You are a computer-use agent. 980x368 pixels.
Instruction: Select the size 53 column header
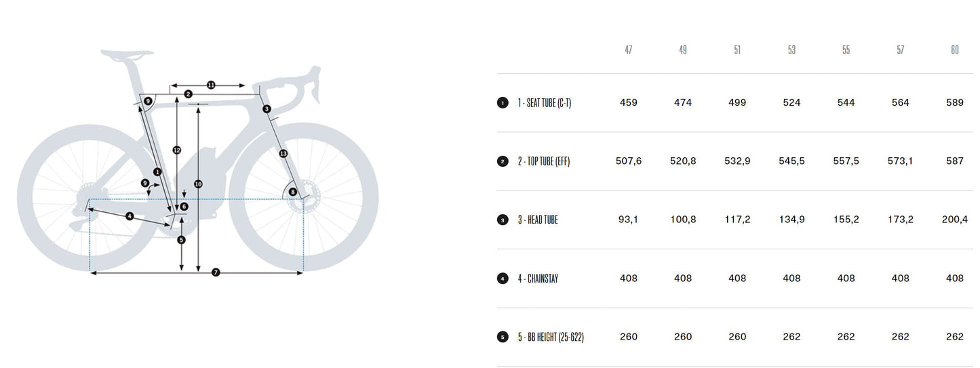[791, 51]
